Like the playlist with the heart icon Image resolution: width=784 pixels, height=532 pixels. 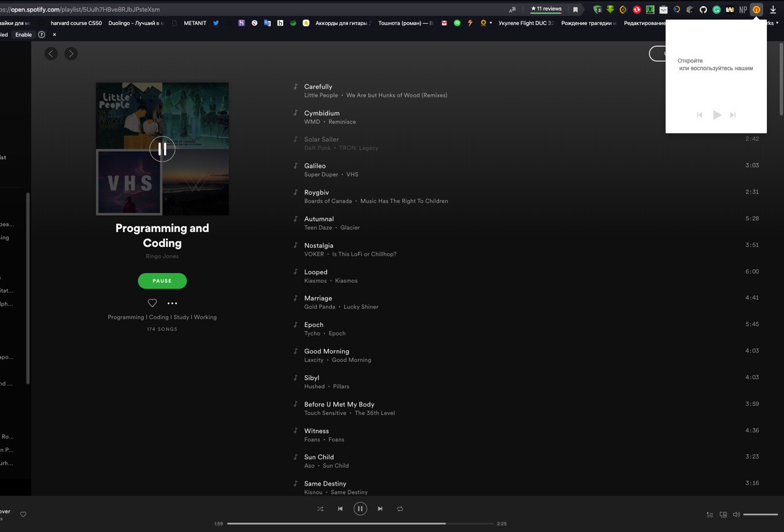coord(153,303)
